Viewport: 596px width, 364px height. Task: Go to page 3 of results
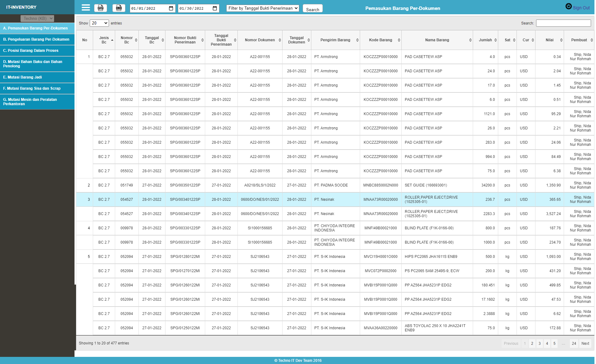tap(540, 344)
